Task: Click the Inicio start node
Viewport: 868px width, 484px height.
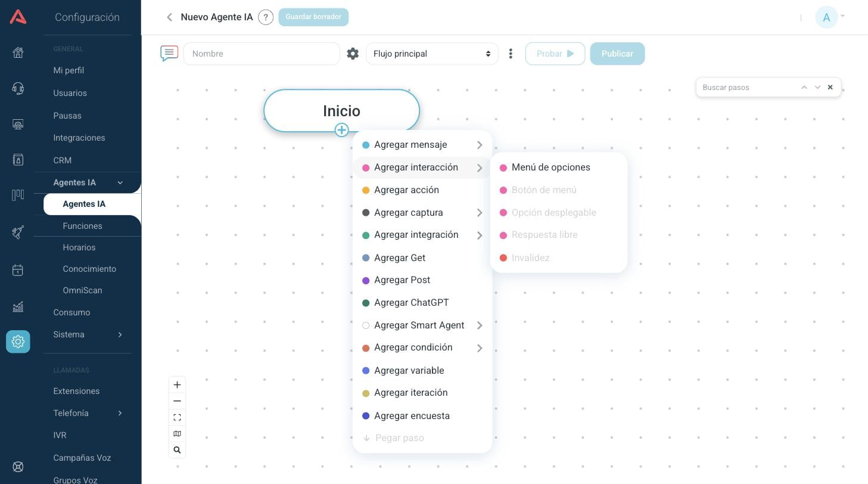Action: (x=341, y=110)
